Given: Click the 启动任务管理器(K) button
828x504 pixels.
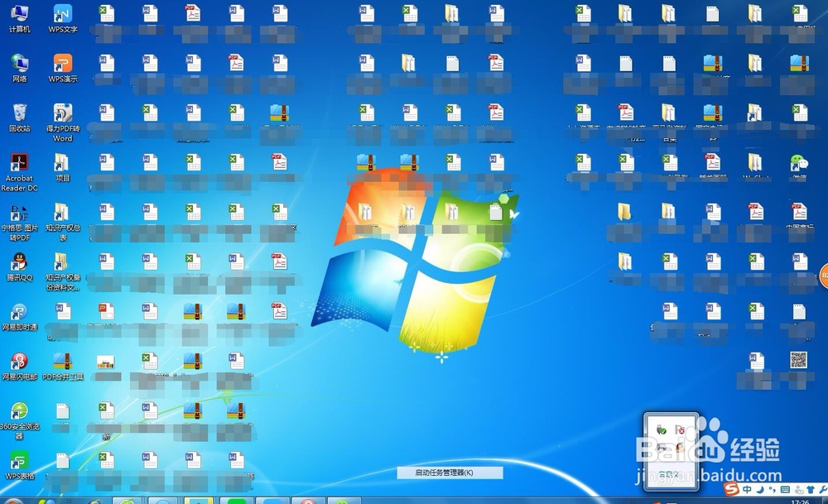Looking at the screenshot, I should (451, 471).
